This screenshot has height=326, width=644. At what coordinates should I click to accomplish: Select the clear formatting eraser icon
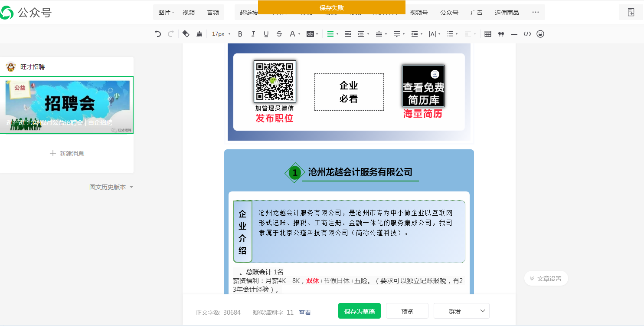(x=186, y=34)
